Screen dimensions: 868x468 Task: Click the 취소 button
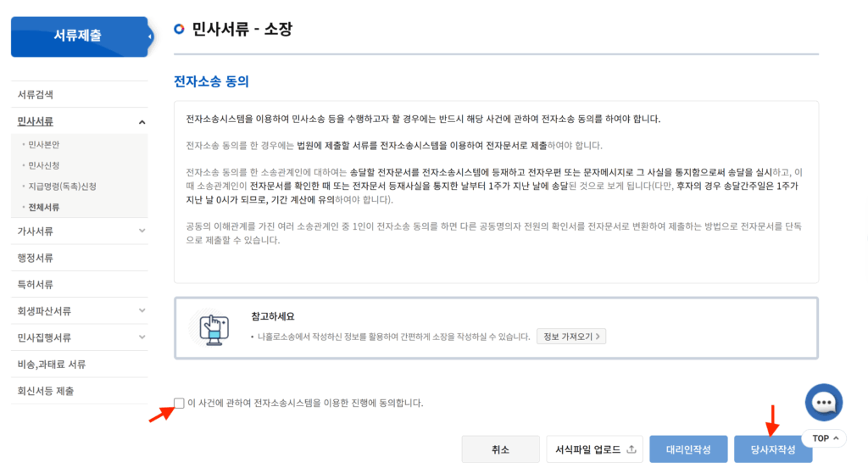click(500, 449)
